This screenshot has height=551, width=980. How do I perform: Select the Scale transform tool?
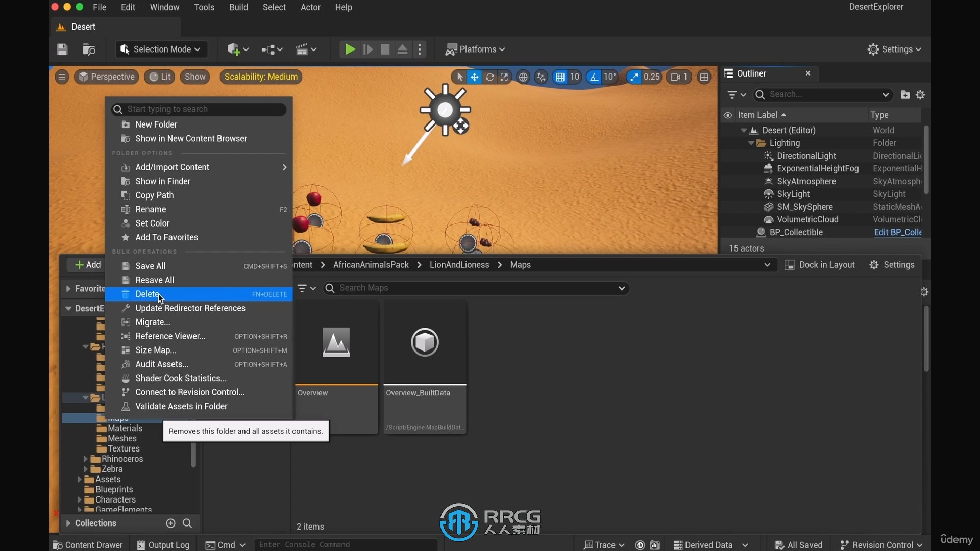click(504, 77)
